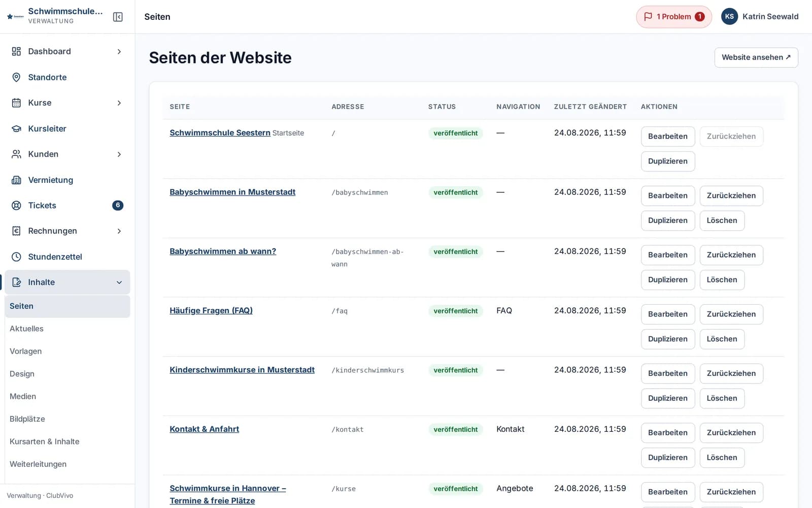812x508 pixels.
Task: Open the Babyschwimmen in Musterstadt link
Action: [232, 192]
